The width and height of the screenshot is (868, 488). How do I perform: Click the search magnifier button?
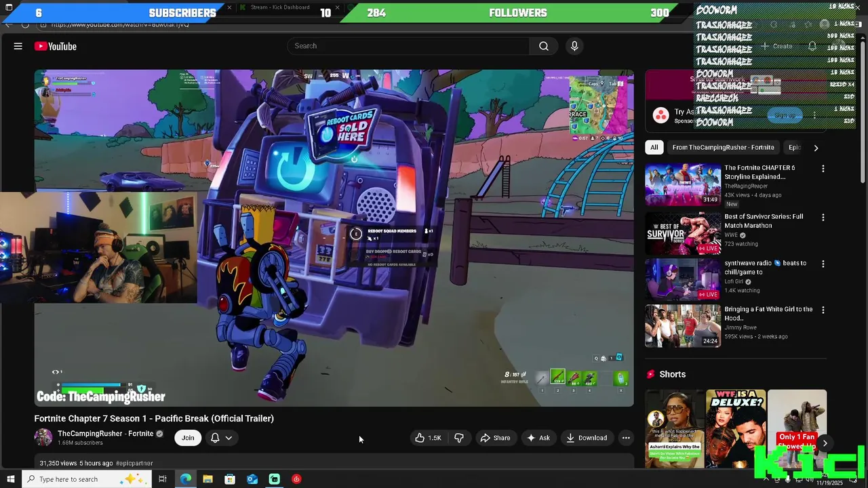pyautogui.click(x=544, y=46)
